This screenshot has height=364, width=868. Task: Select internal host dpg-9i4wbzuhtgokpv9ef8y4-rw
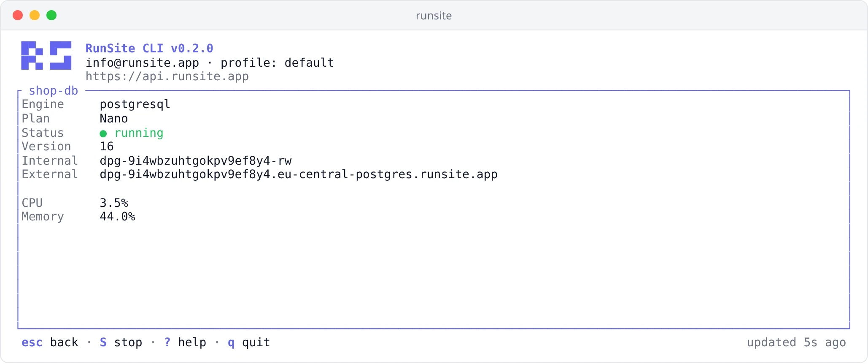pos(196,161)
